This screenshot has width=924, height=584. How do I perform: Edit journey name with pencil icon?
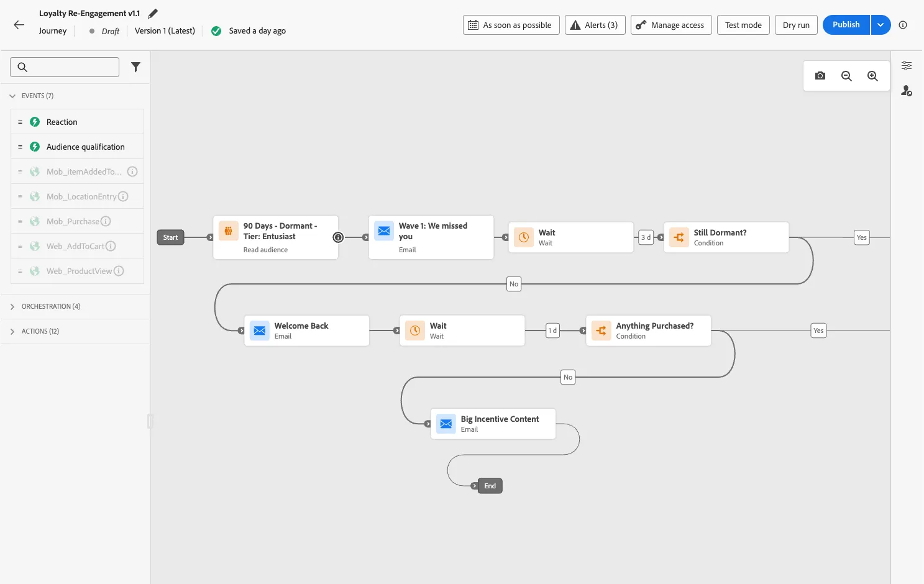tap(153, 13)
